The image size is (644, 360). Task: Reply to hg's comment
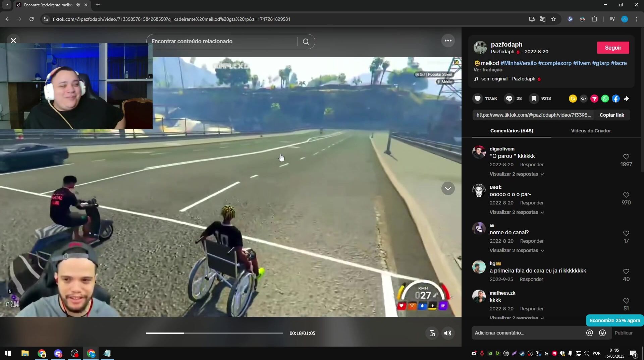tap(531, 279)
